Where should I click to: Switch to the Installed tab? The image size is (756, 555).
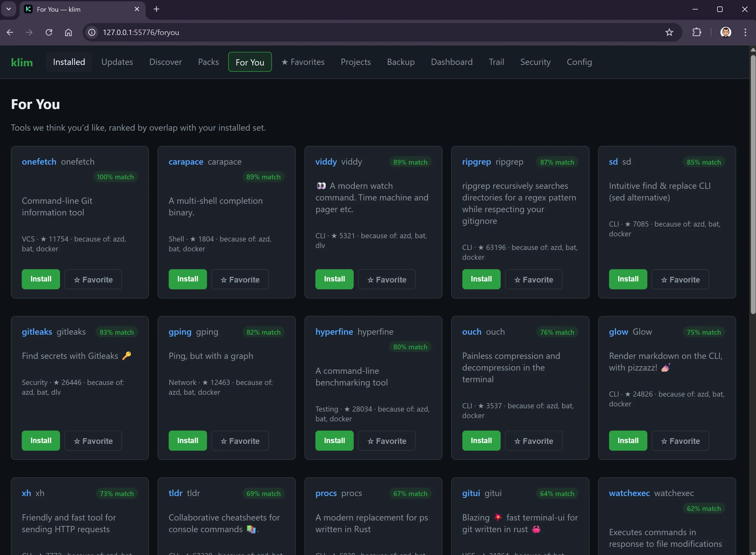(x=69, y=62)
